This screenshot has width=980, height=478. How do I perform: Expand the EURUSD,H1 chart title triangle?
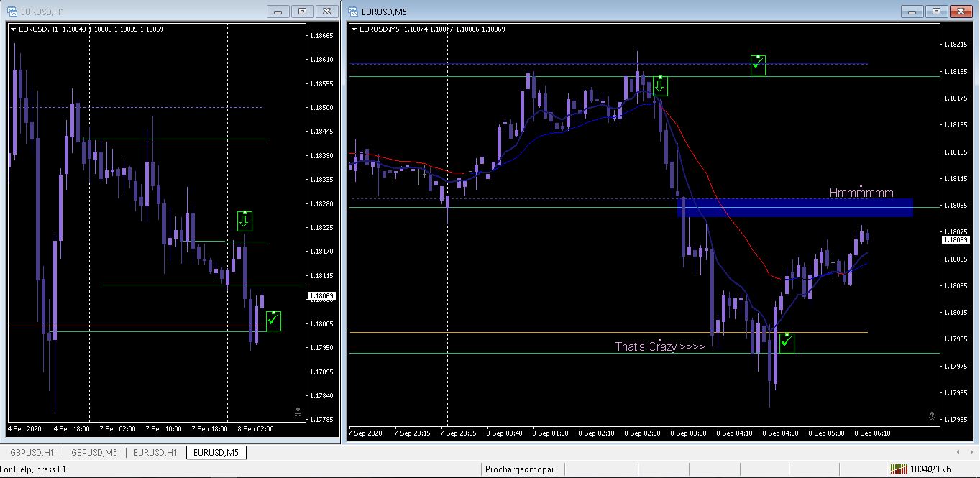[x=13, y=29]
